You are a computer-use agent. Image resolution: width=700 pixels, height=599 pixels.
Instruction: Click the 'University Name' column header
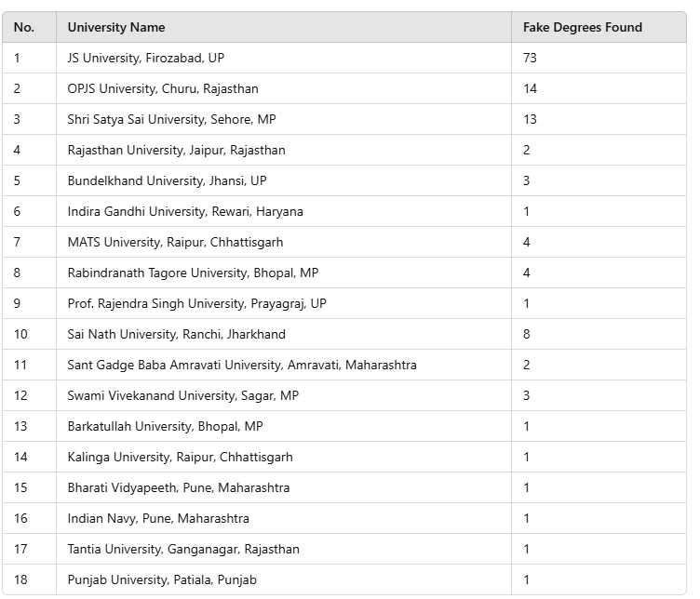point(116,27)
